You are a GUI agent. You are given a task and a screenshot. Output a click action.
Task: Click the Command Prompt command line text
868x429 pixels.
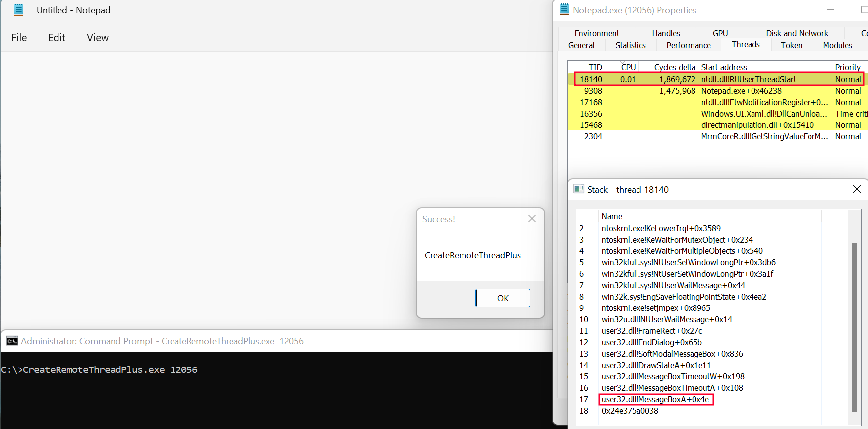(x=99, y=369)
